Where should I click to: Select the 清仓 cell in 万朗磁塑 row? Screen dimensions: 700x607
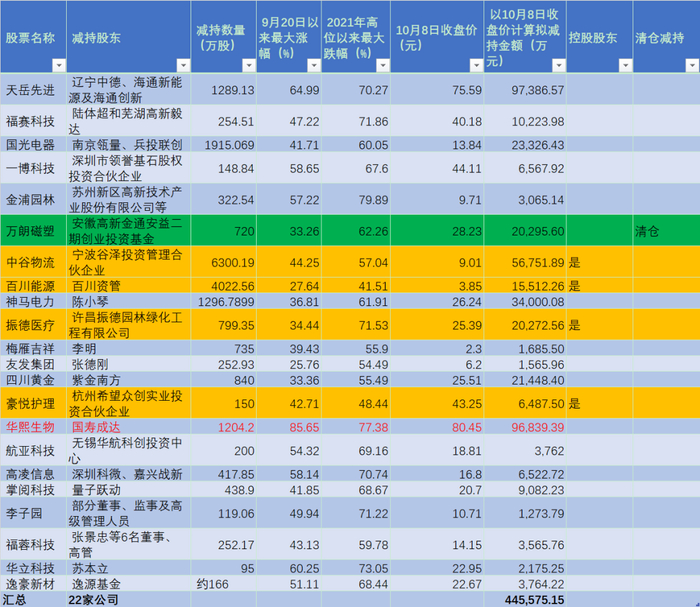pyautogui.click(x=666, y=231)
